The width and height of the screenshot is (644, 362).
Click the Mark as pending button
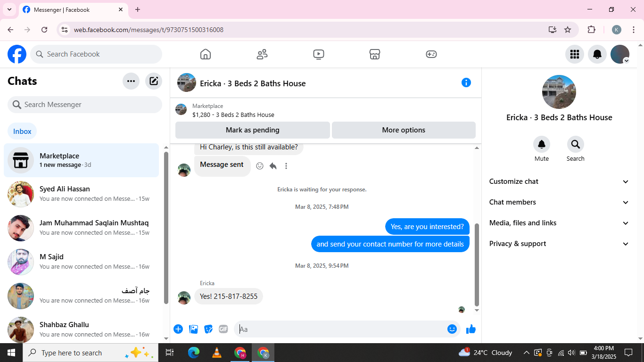pos(253,130)
